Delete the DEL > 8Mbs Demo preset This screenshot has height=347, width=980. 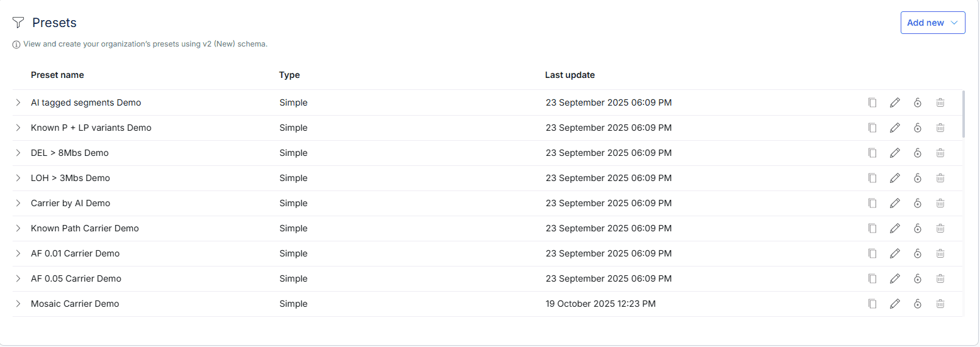click(x=940, y=153)
